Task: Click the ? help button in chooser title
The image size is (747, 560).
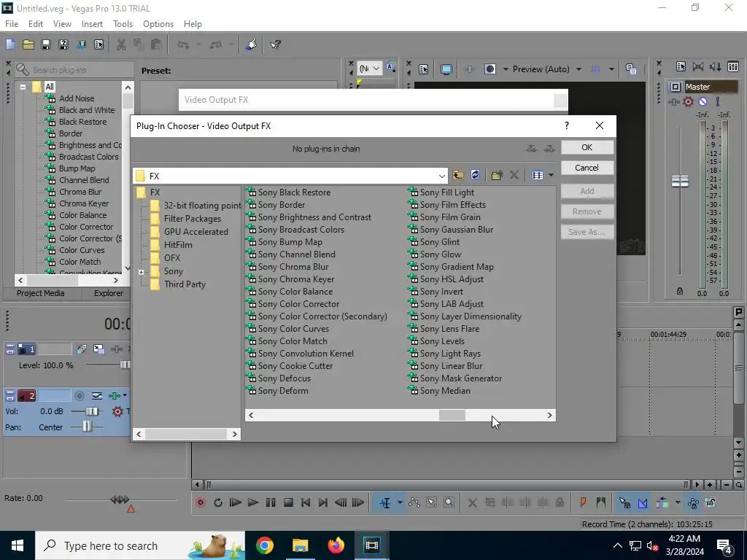Action: click(x=566, y=125)
